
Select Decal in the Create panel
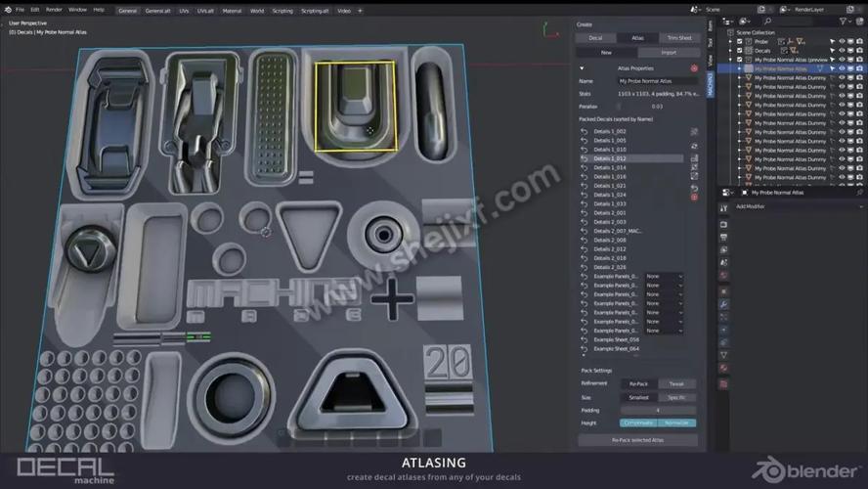pyautogui.click(x=595, y=38)
